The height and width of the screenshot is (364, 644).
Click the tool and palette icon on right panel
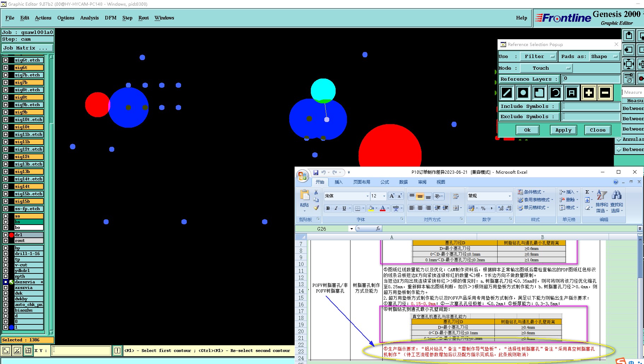[x=629, y=78]
